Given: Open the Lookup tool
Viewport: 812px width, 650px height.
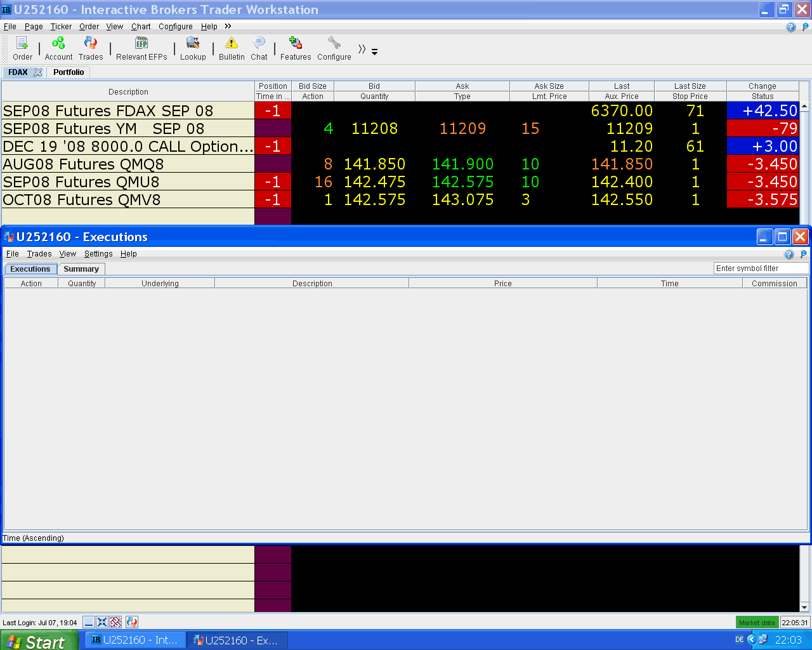Looking at the screenshot, I should pos(193,48).
